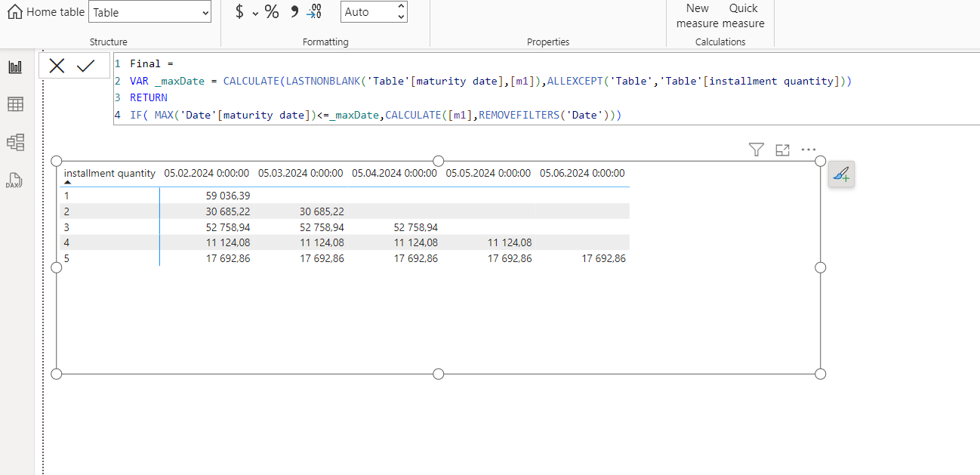This screenshot has height=475, width=980.
Task: Click the RETURN keyword in the formula
Action: (149, 97)
